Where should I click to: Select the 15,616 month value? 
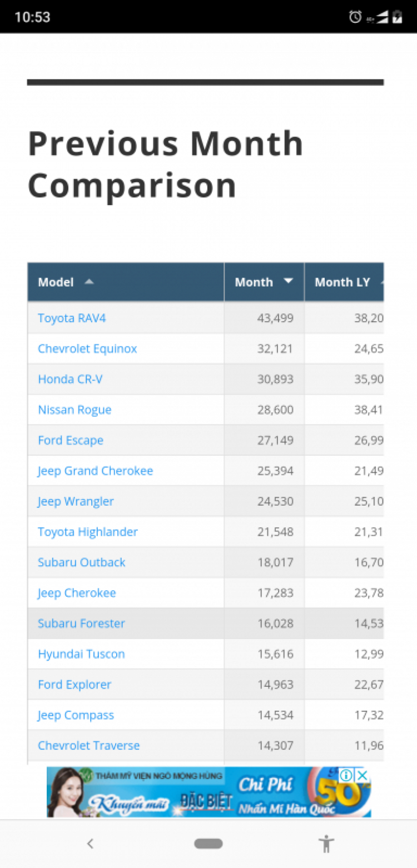pos(275,654)
